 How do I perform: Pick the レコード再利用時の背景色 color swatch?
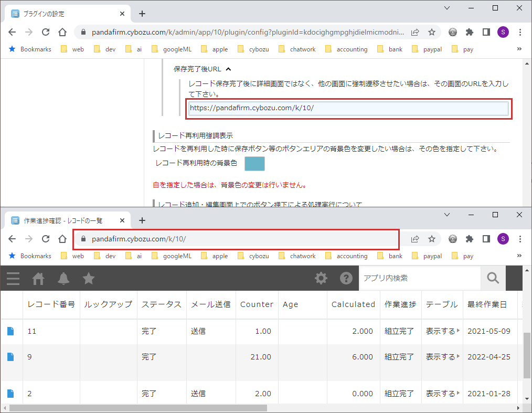(x=254, y=163)
